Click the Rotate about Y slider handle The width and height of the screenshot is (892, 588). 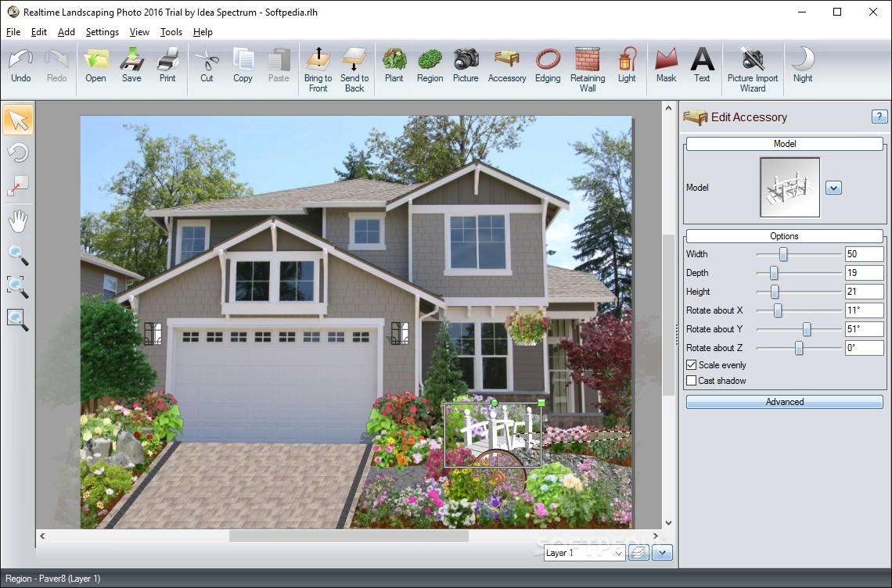807,329
